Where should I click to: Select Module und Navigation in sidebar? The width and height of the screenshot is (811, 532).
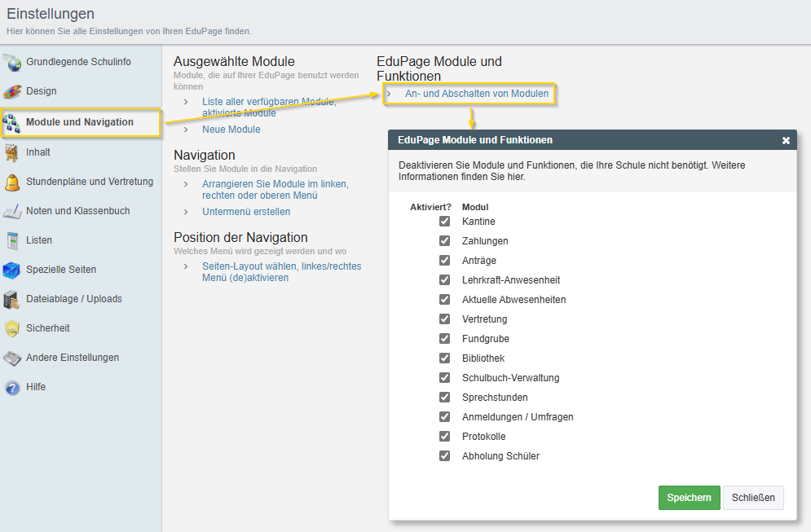click(x=80, y=122)
